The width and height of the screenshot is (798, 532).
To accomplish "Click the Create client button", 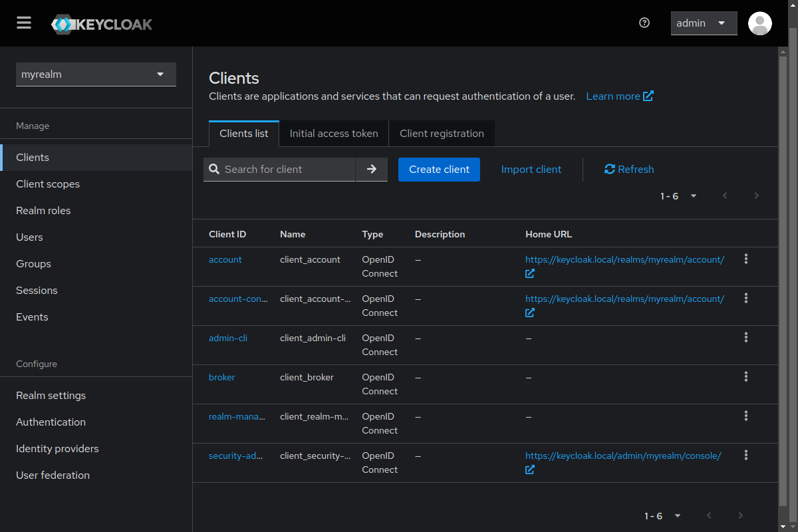I will pos(439,170).
